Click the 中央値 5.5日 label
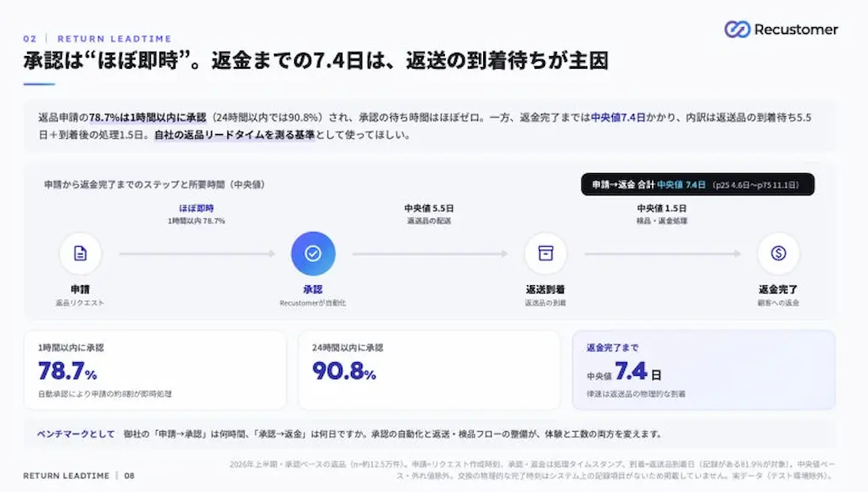Viewport: 868px width, 492px height. [429, 209]
